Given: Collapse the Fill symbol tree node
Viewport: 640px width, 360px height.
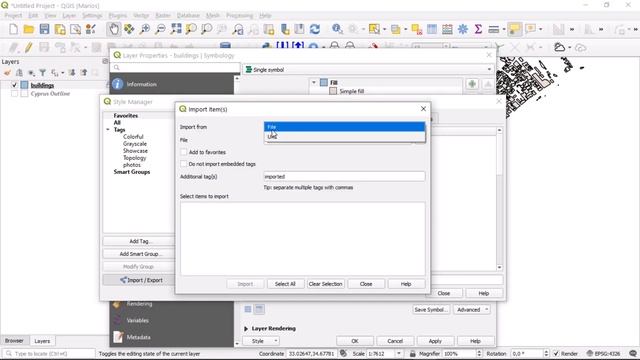Looking at the screenshot, I should [314, 82].
